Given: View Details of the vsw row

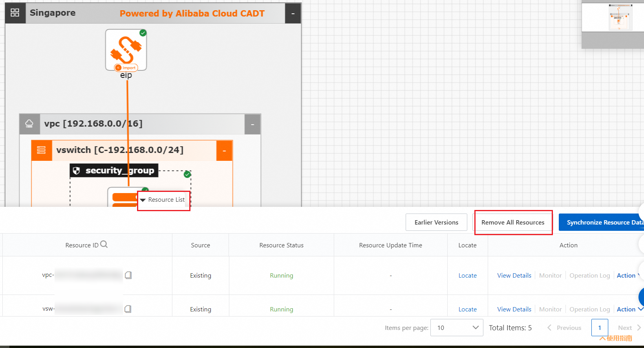Looking at the screenshot, I should [x=514, y=309].
